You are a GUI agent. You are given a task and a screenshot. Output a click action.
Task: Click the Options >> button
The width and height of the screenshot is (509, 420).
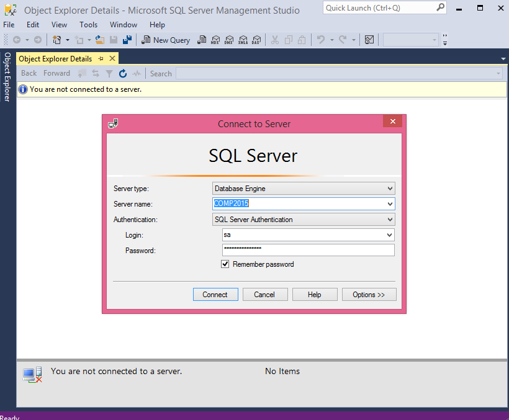tap(369, 295)
